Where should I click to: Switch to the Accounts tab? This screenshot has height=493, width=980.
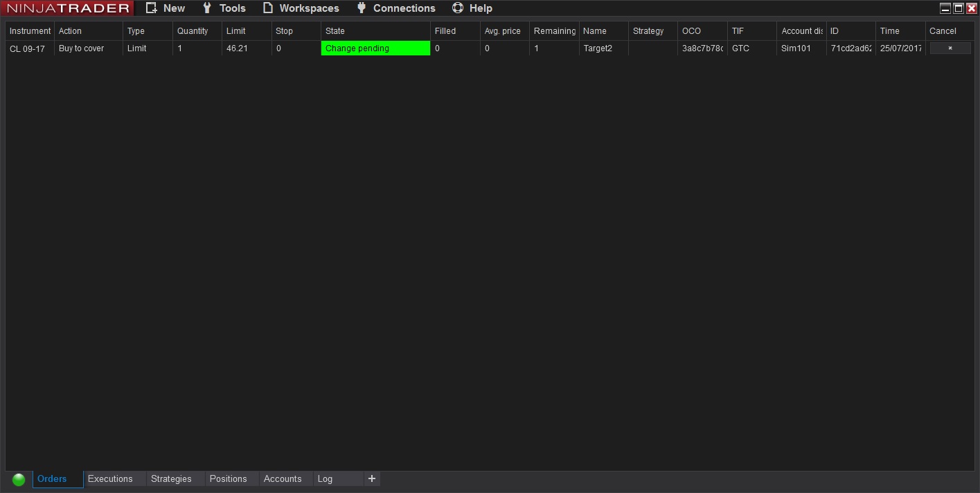(287, 479)
